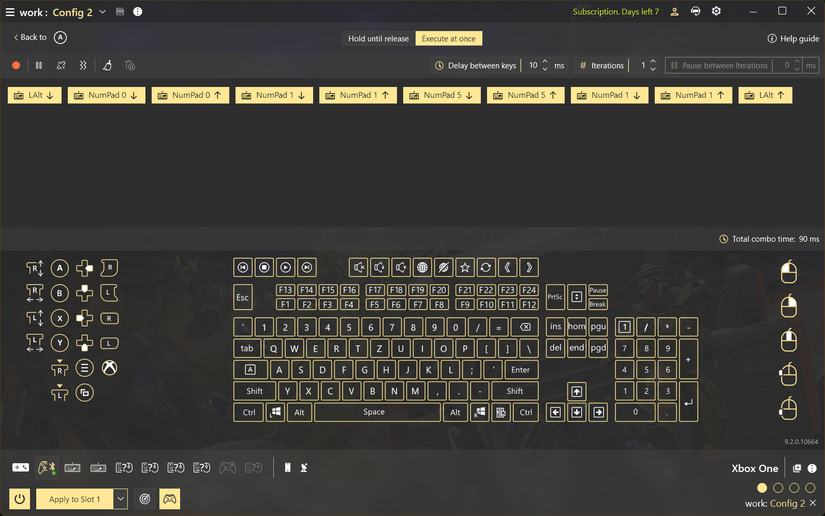This screenshot has height=516, width=825.
Task: Open the settings gear
Action: pos(716,11)
